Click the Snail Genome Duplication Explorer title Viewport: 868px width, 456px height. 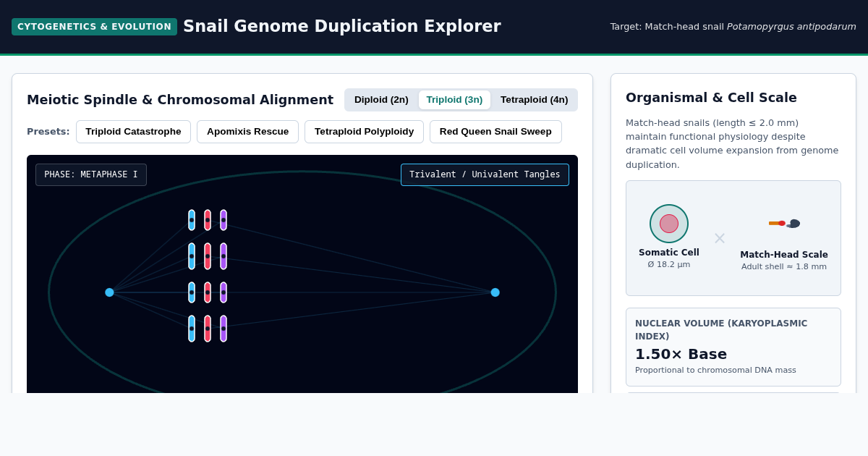pos(342,26)
